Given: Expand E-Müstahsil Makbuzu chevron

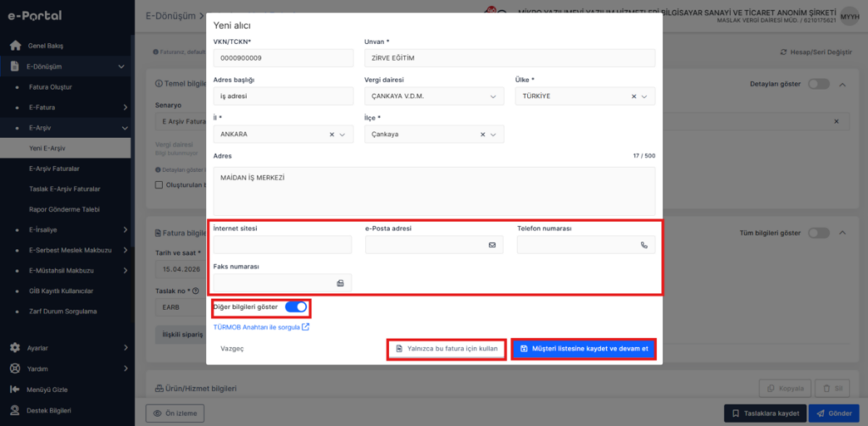Looking at the screenshot, I should (125, 270).
